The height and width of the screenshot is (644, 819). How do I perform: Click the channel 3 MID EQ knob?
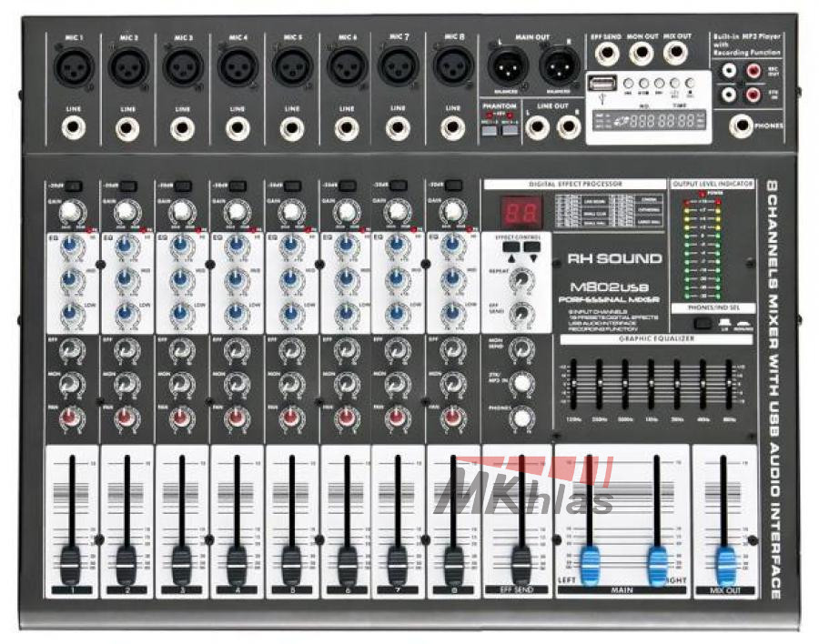click(x=181, y=279)
